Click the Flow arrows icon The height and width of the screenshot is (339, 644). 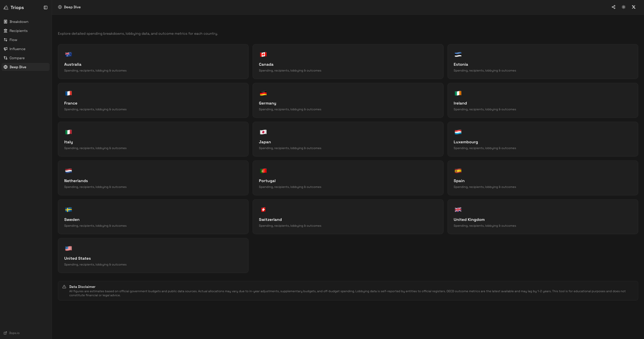[6, 40]
